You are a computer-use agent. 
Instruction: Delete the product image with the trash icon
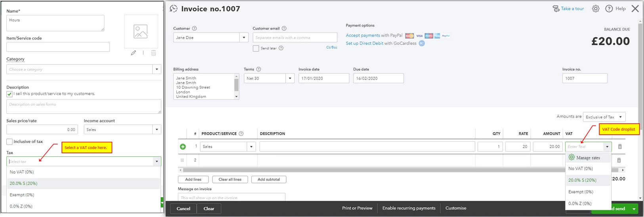click(153, 53)
